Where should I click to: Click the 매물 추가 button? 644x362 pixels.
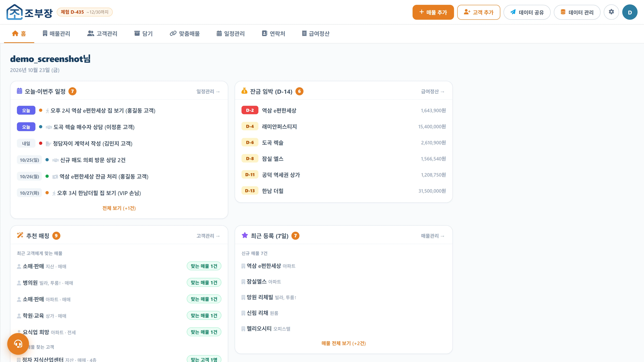point(433,12)
